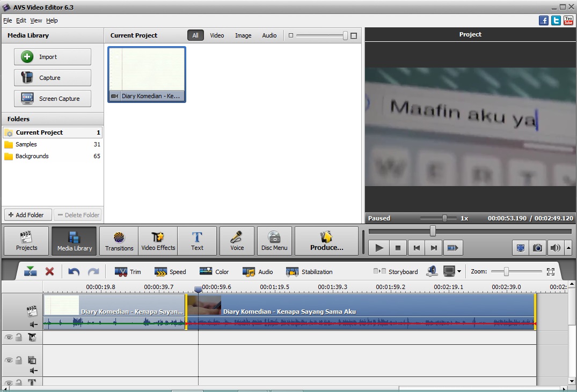Viewport: 577px width, 392px height.
Task: Click the next scene button
Action: [452, 248]
